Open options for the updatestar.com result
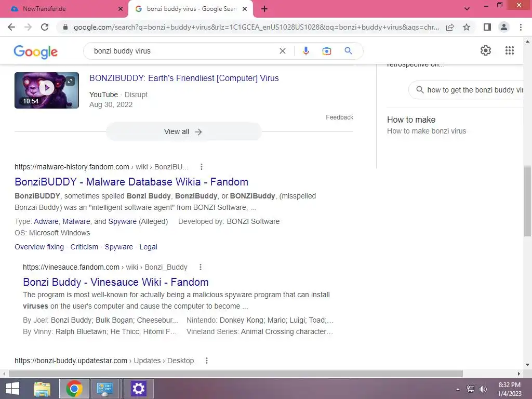 click(207, 361)
